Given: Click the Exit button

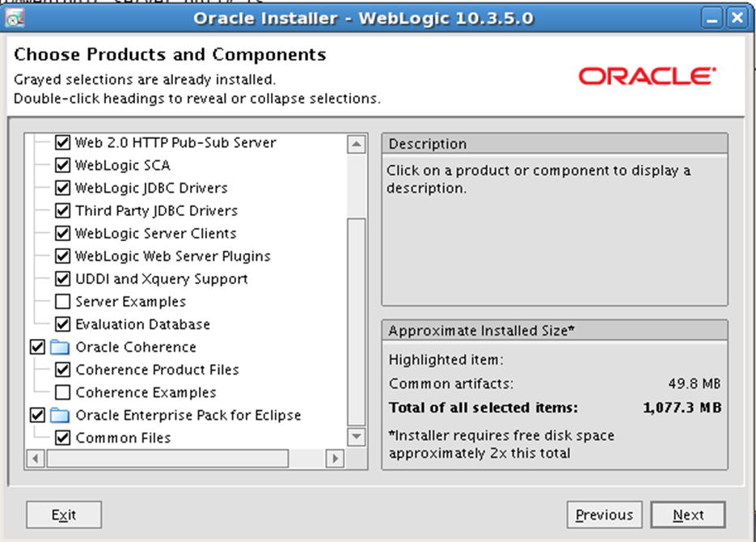Looking at the screenshot, I should click(x=64, y=515).
